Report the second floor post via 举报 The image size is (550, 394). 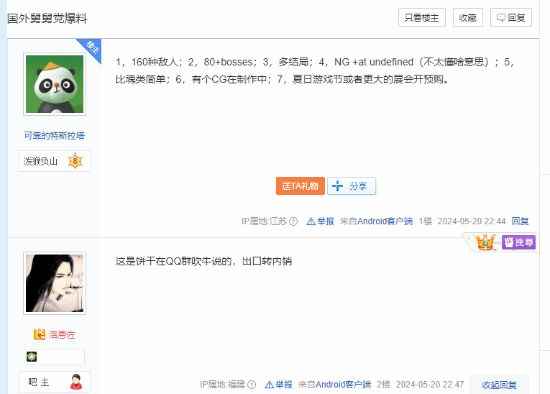tap(278, 385)
